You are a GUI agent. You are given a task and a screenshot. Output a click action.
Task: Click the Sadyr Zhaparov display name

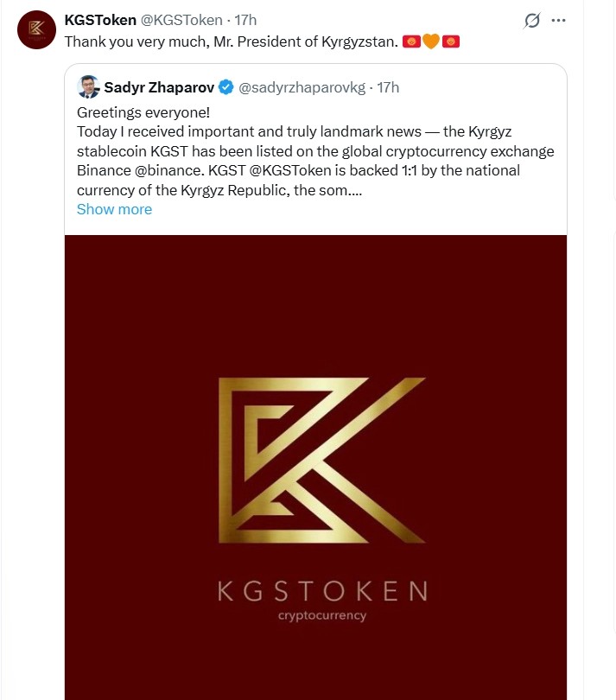160,86
